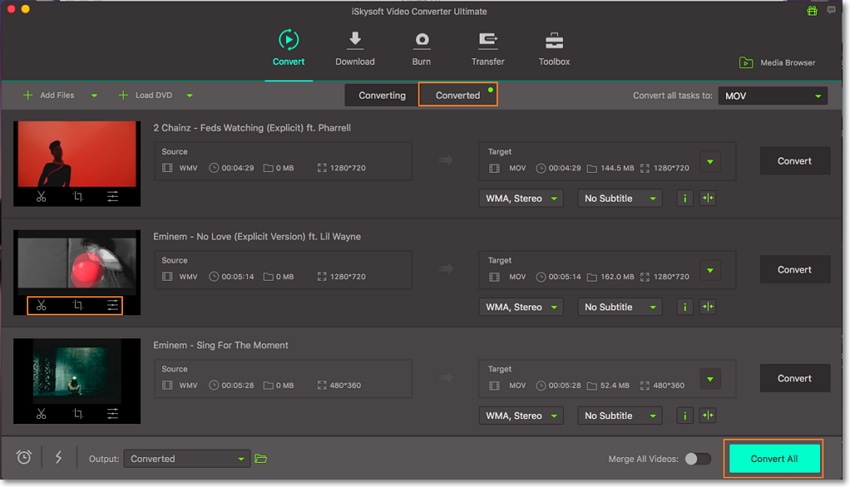This screenshot has width=850, height=487.
Task: Click the split/merge icon in No Love row
Action: (x=708, y=307)
